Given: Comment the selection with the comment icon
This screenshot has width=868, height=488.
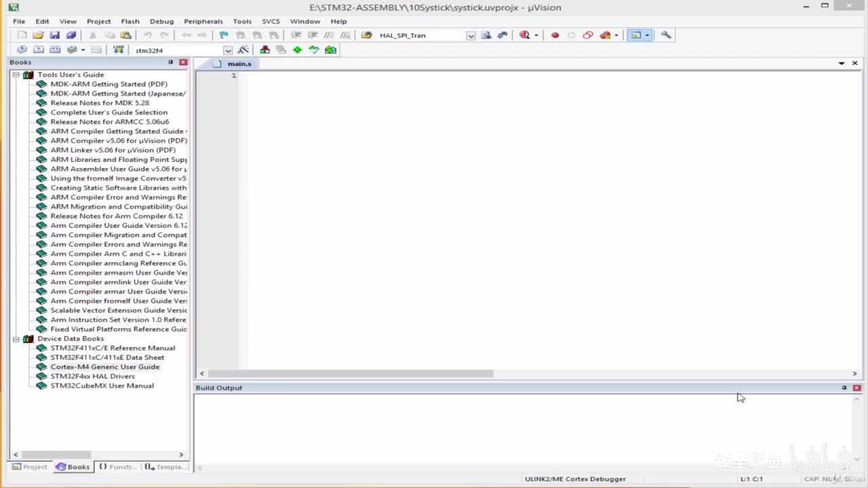Looking at the screenshot, I should 329,35.
